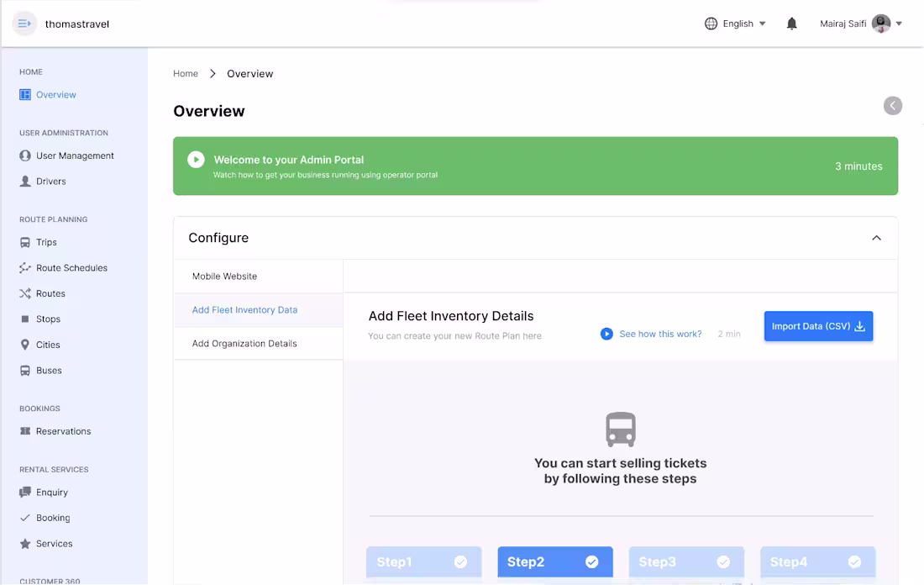Viewport: 924px width, 585px height.
Task: Collapse the Configure section
Action: click(x=876, y=238)
